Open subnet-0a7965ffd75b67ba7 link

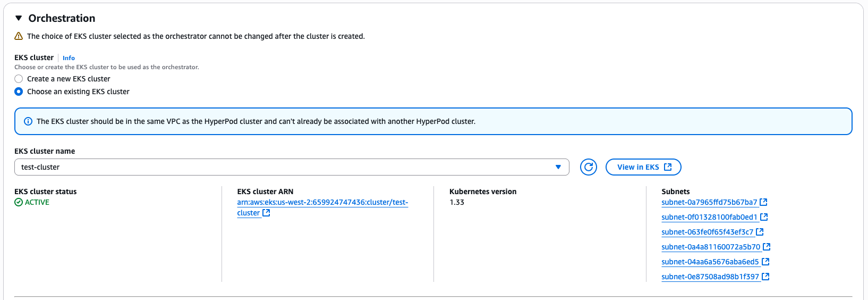[x=709, y=202]
